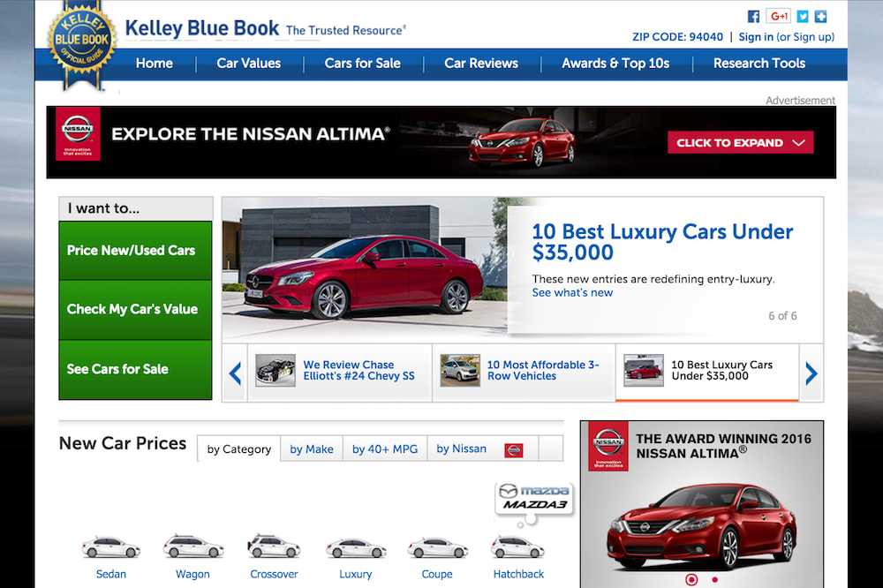Open the Twitter social icon
This screenshot has height=588, width=883.
(803, 16)
